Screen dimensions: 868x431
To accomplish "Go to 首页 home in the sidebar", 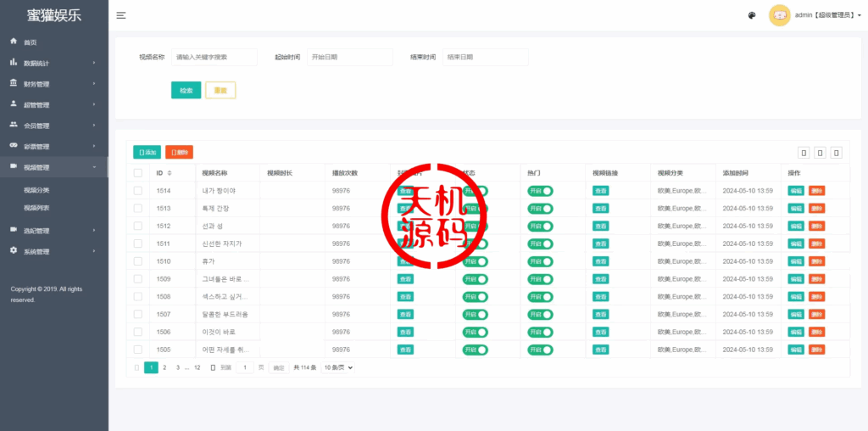I will tap(31, 42).
